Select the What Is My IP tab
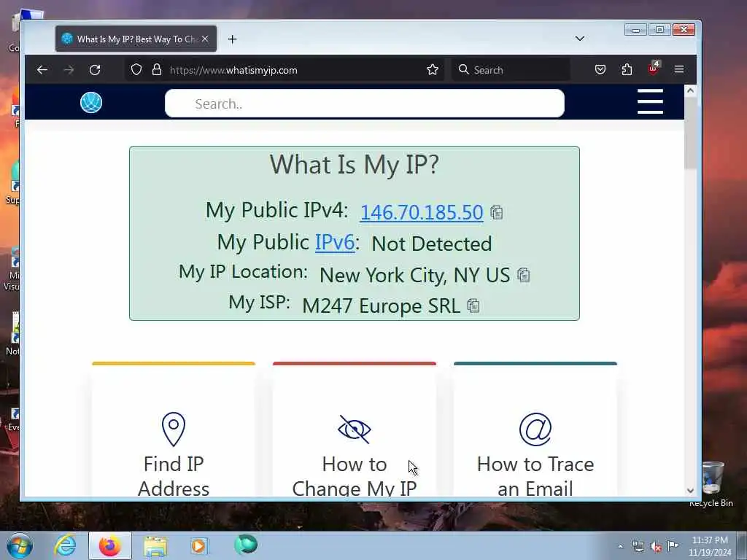The width and height of the screenshot is (747, 560). pyautogui.click(x=136, y=39)
